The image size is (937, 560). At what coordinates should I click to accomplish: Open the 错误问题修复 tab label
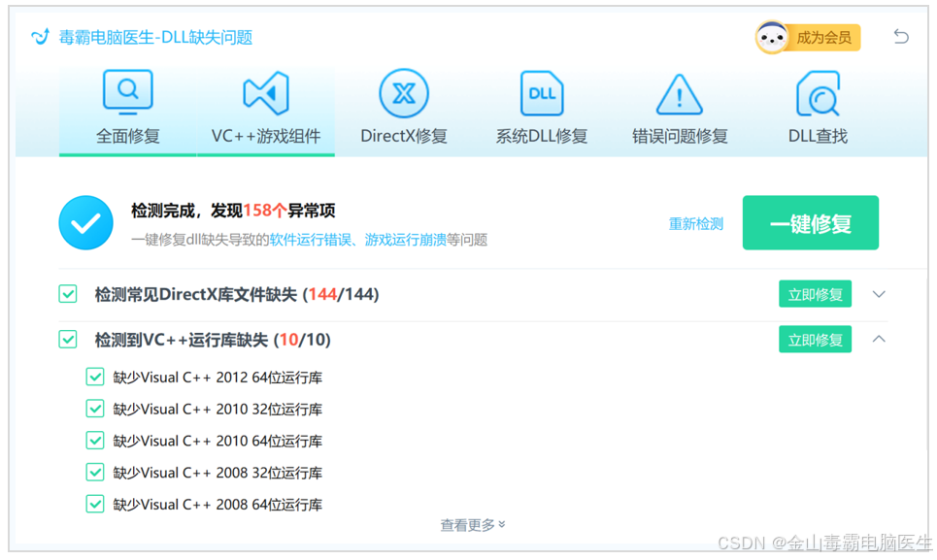pos(680,136)
